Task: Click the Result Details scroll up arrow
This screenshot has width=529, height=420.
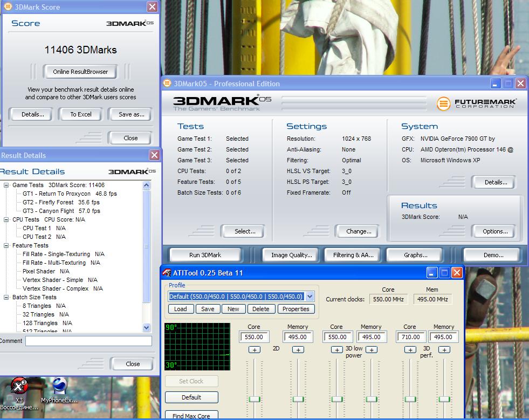Action: [x=147, y=185]
